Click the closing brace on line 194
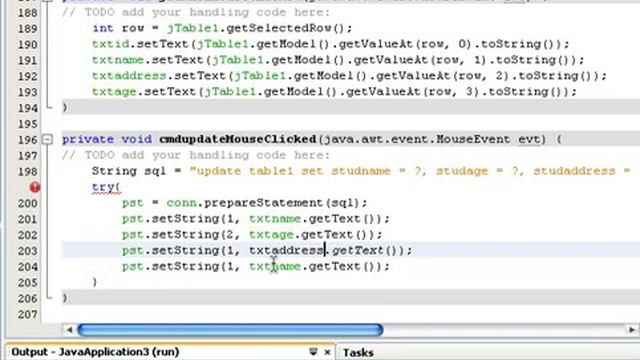Screen dimensions: 640x360 point(65,107)
